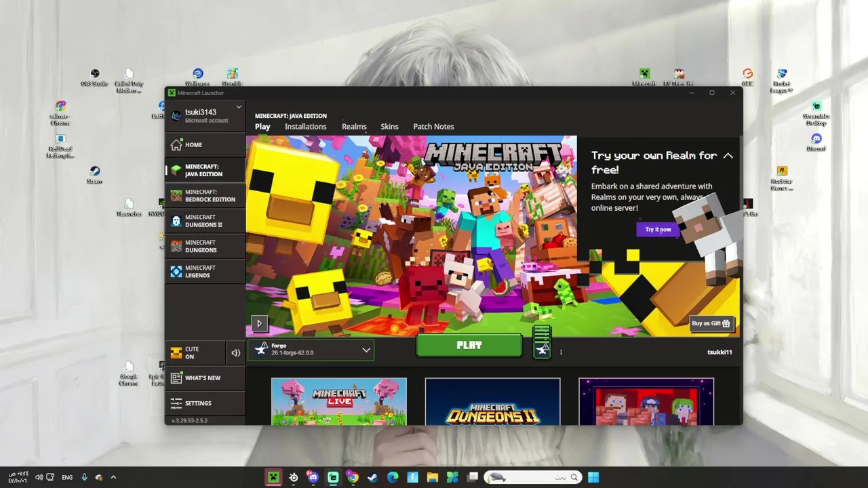Open Steam desktop shortcut
The height and width of the screenshot is (488, 868).
(x=94, y=175)
